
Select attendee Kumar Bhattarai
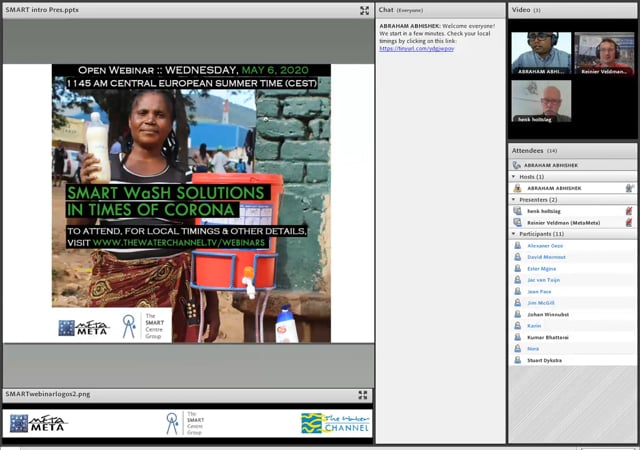pos(548,337)
